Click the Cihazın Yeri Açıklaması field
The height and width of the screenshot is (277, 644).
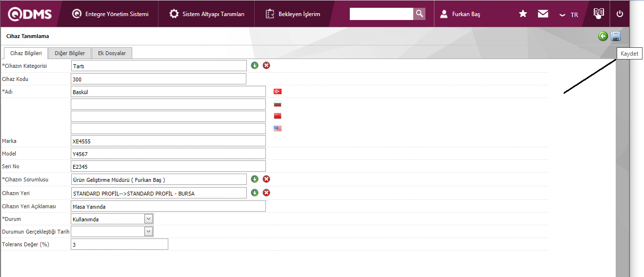pyautogui.click(x=168, y=206)
